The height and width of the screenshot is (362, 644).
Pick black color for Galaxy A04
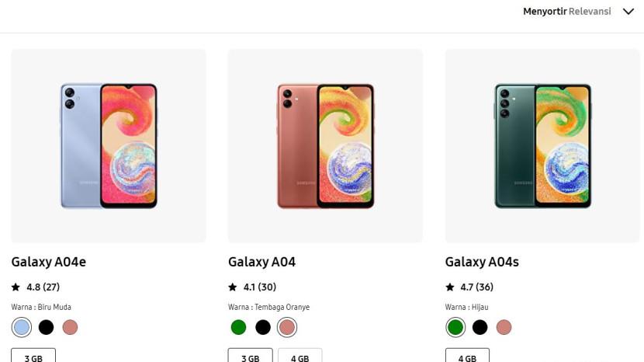(x=263, y=327)
